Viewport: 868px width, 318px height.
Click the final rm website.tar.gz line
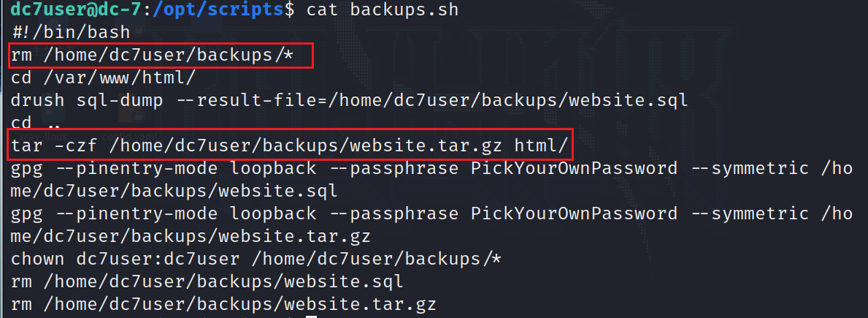(x=223, y=305)
